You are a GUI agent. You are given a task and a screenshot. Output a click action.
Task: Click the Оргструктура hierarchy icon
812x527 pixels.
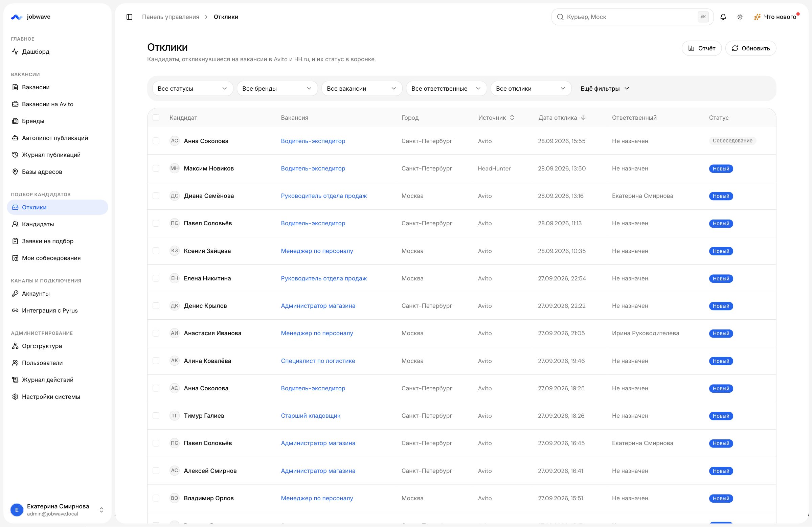(15, 346)
